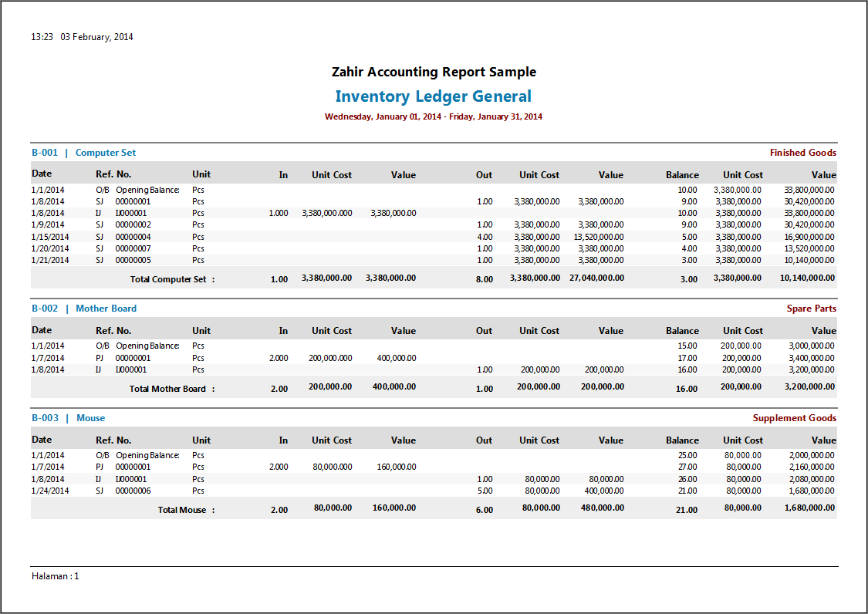Select the Total Mouse label

click(186, 510)
